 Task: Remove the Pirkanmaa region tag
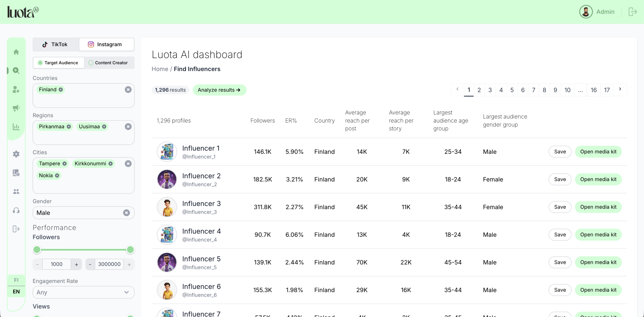pos(69,127)
